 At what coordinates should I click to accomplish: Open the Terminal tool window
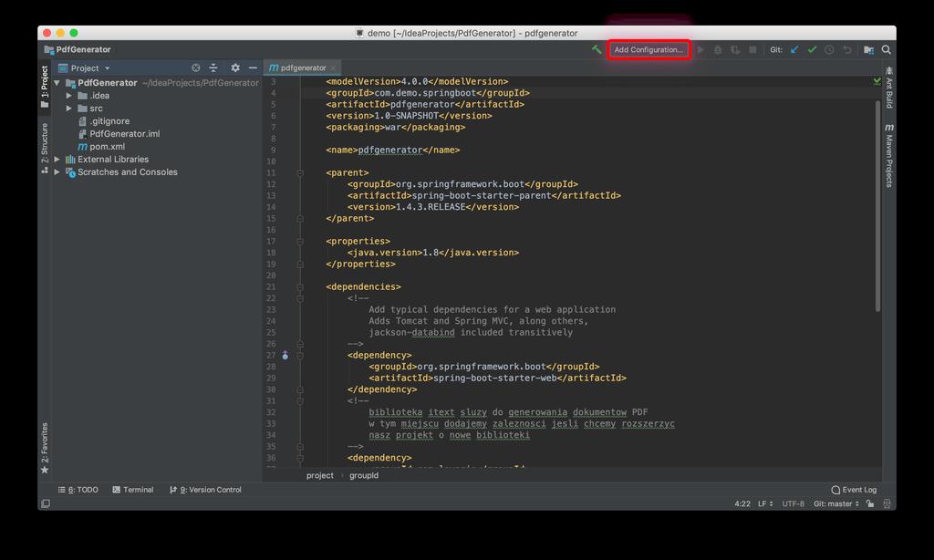point(133,490)
